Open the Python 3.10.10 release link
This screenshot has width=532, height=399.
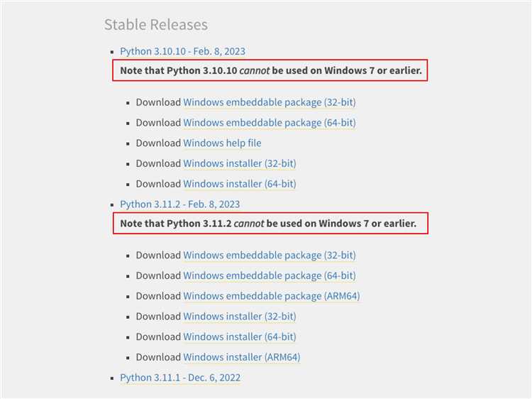182,51
